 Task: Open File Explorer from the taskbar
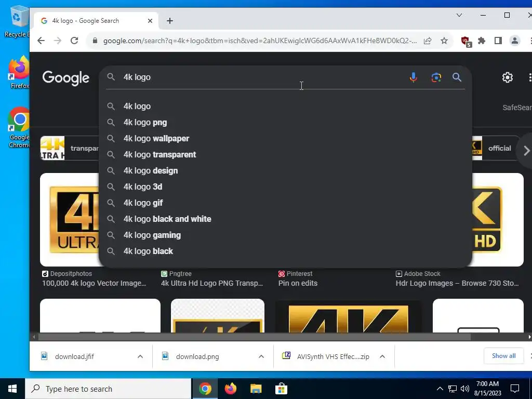click(x=256, y=389)
